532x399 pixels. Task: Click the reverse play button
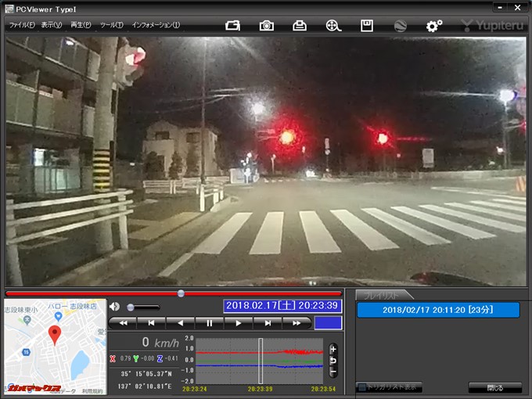181,322
